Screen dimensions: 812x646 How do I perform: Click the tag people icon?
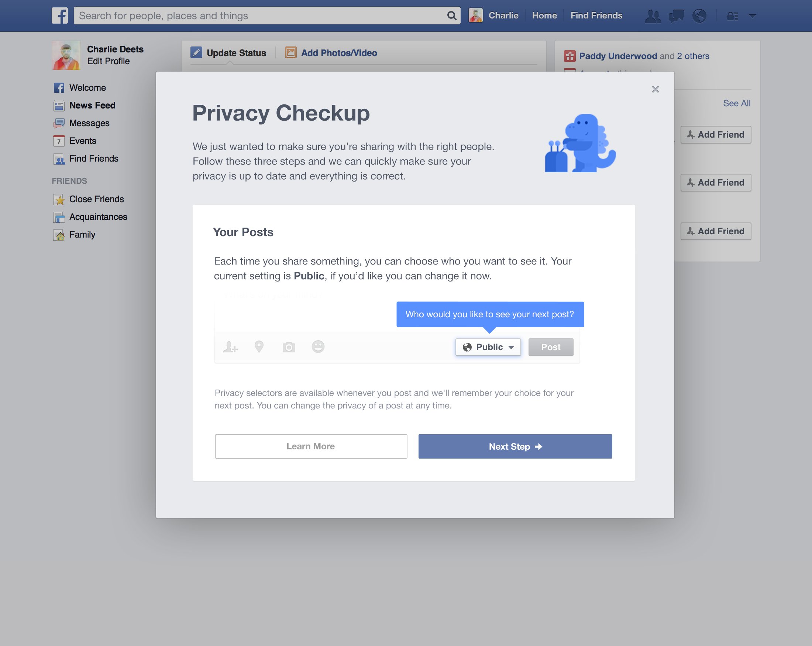[x=230, y=347]
